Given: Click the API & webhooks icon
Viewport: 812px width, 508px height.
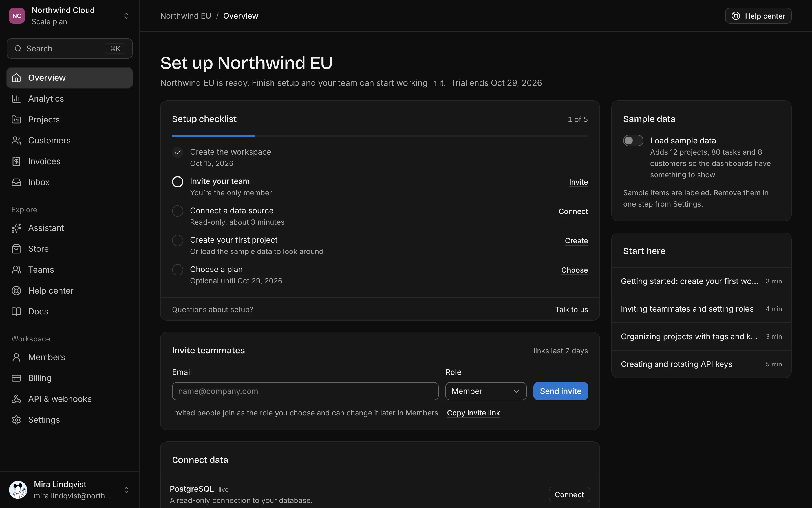Looking at the screenshot, I should point(16,399).
